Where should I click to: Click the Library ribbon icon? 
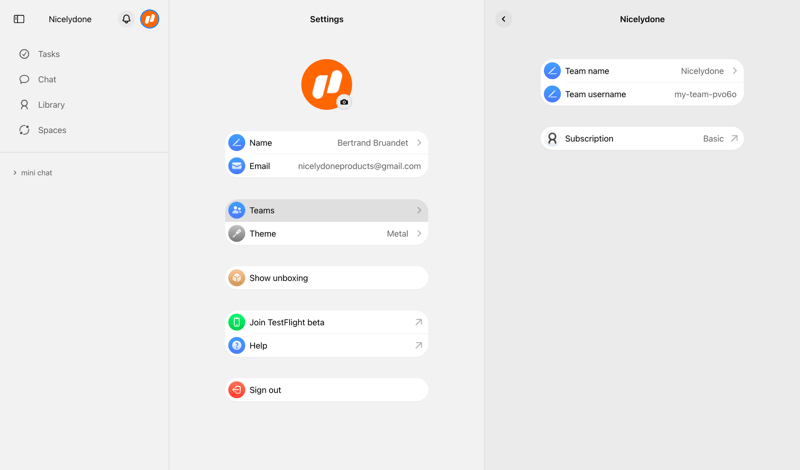tap(24, 105)
